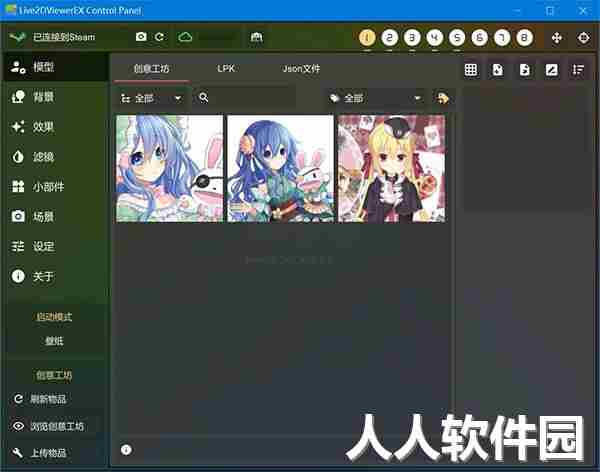Open the store icon in top bar
The width and height of the screenshot is (600, 472).
256,37
